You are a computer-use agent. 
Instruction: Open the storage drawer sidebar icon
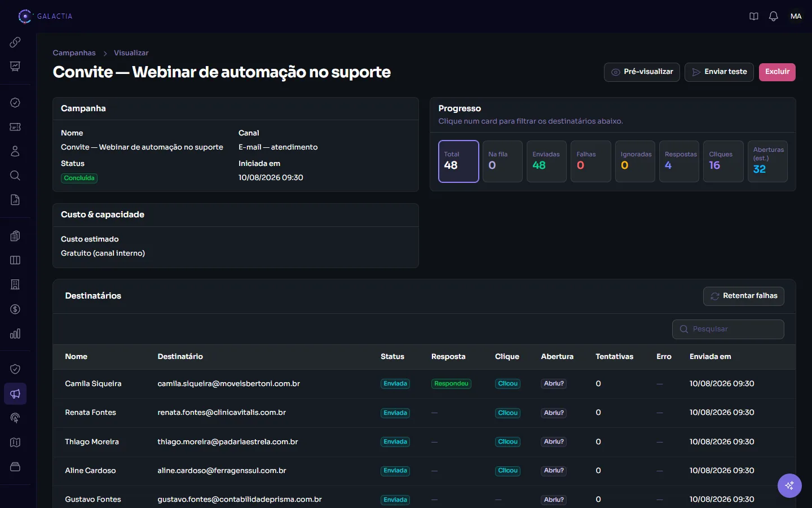[15, 467]
